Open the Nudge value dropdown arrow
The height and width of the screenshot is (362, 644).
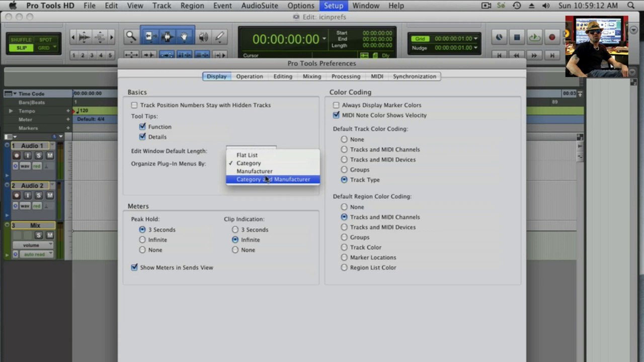(x=475, y=48)
